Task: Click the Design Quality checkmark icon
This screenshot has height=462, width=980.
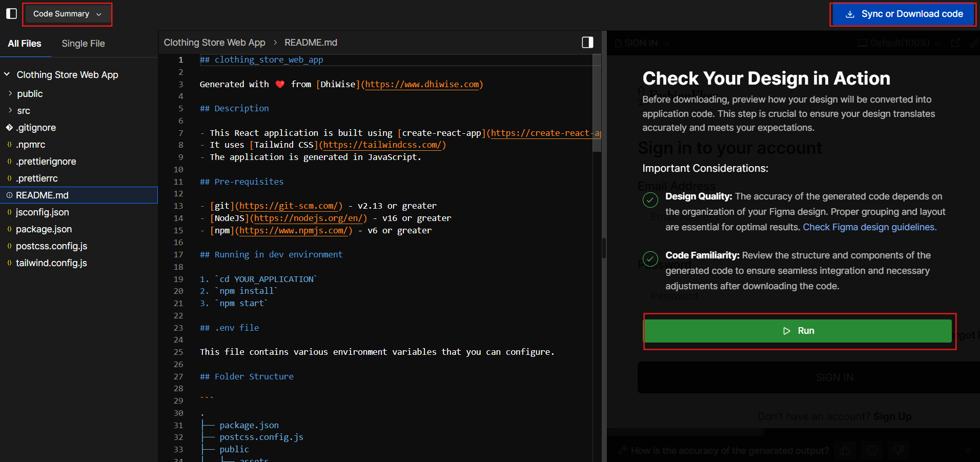Action: click(650, 200)
